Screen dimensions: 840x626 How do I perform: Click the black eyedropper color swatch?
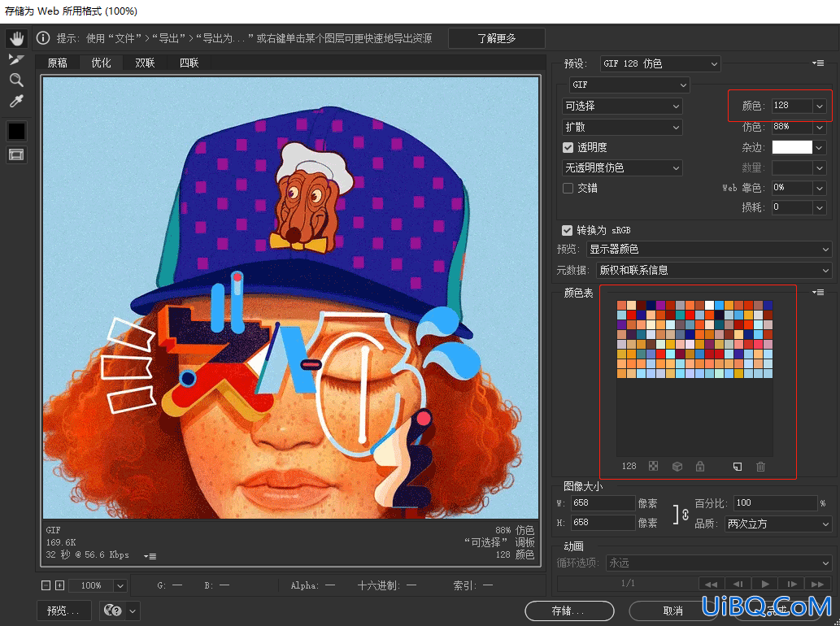coord(16,131)
